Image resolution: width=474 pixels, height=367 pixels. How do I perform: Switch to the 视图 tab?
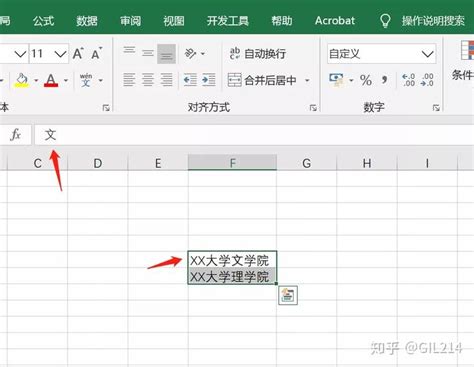click(174, 21)
